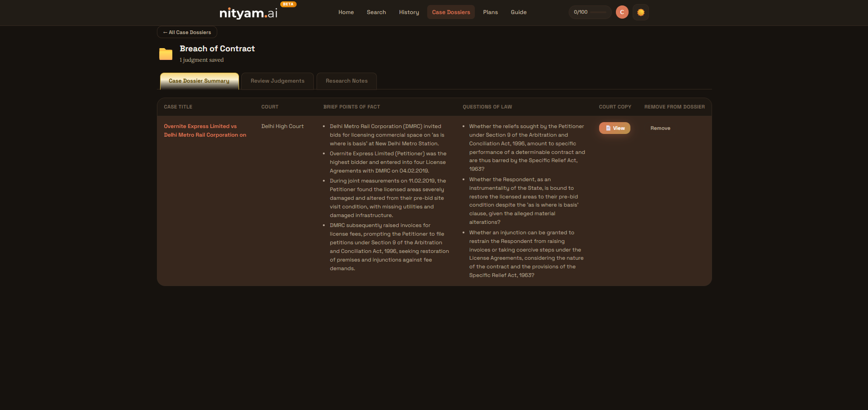Open the Plans page
The height and width of the screenshot is (410, 868).
point(490,12)
